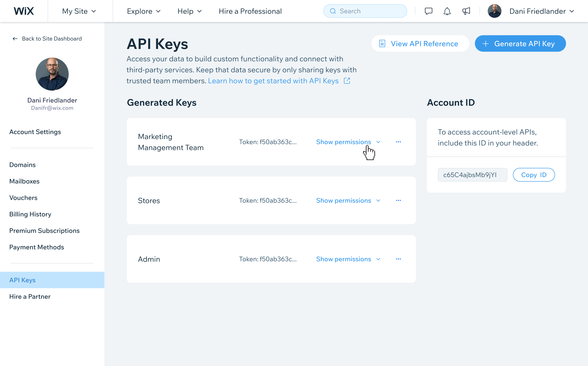This screenshot has width=588, height=366.
Task: Open Payment Methods page
Action: 37,247
